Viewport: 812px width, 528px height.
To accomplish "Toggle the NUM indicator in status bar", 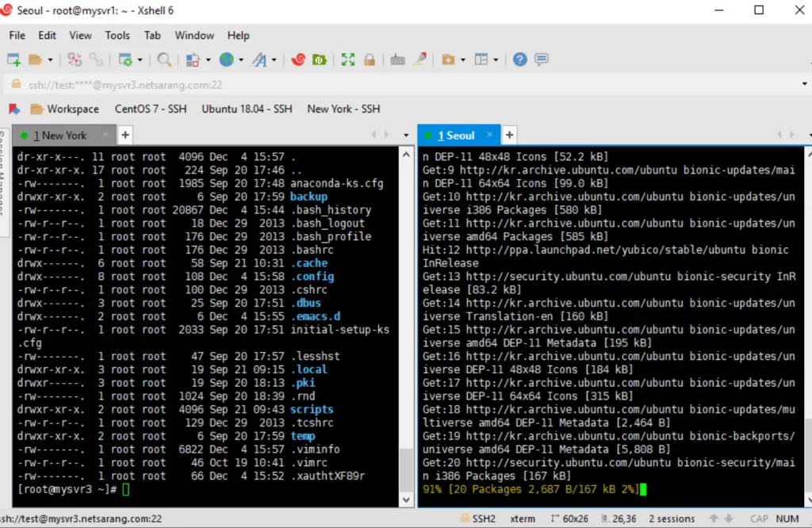I will pos(787,518).
